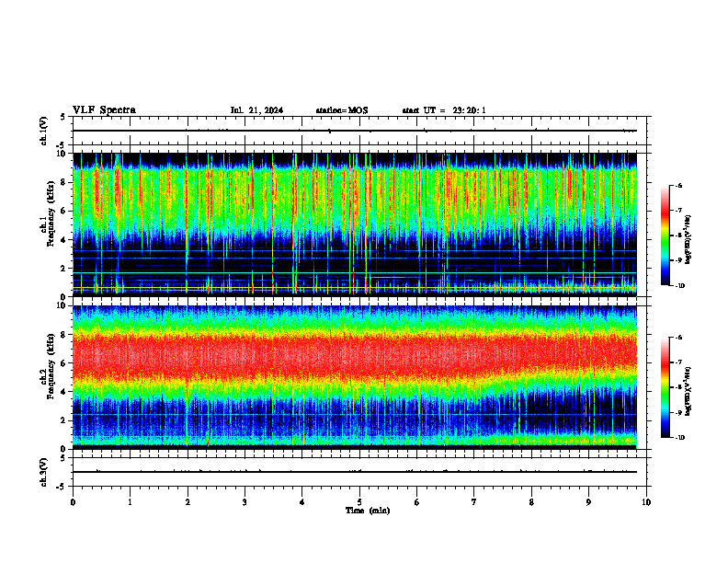
Task: Click time axis tick label "3"
Action: [x=245, y=502]
